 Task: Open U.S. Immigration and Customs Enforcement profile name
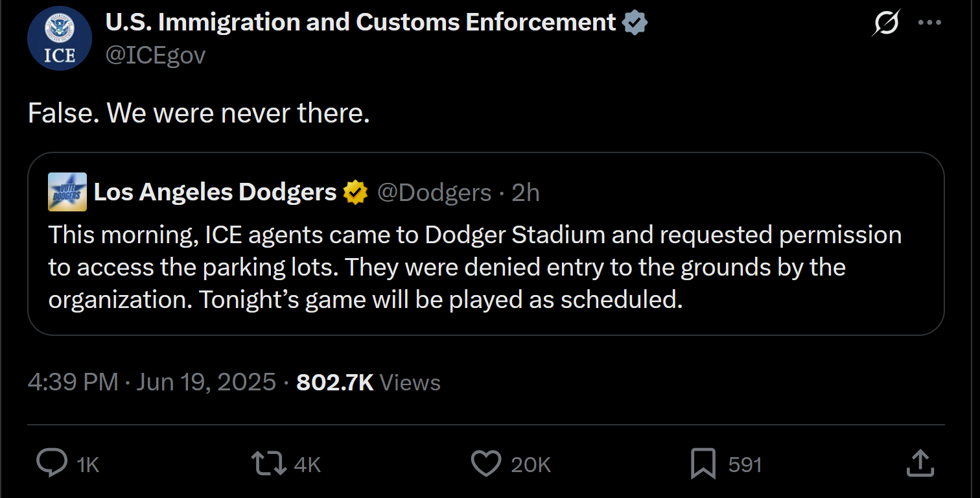click(360, 23)
